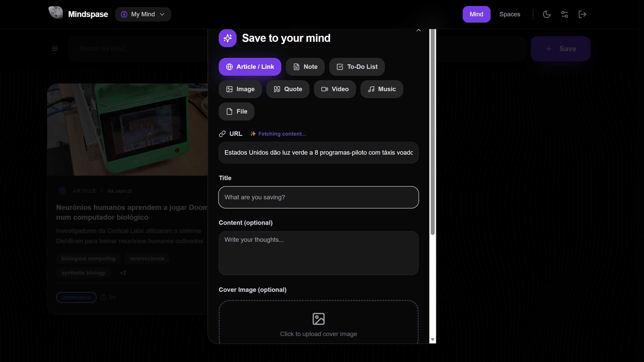Click the Mindspase logo image

point(55,13)
